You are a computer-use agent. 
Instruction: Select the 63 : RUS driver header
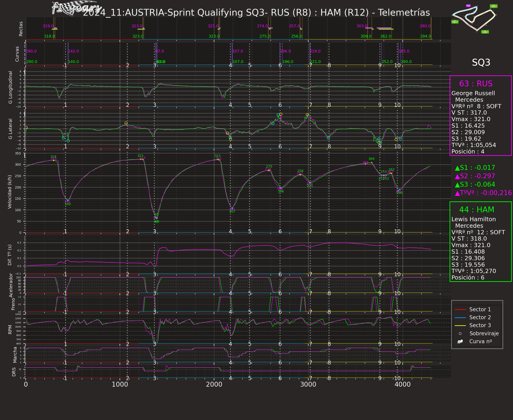pos(475,84)
